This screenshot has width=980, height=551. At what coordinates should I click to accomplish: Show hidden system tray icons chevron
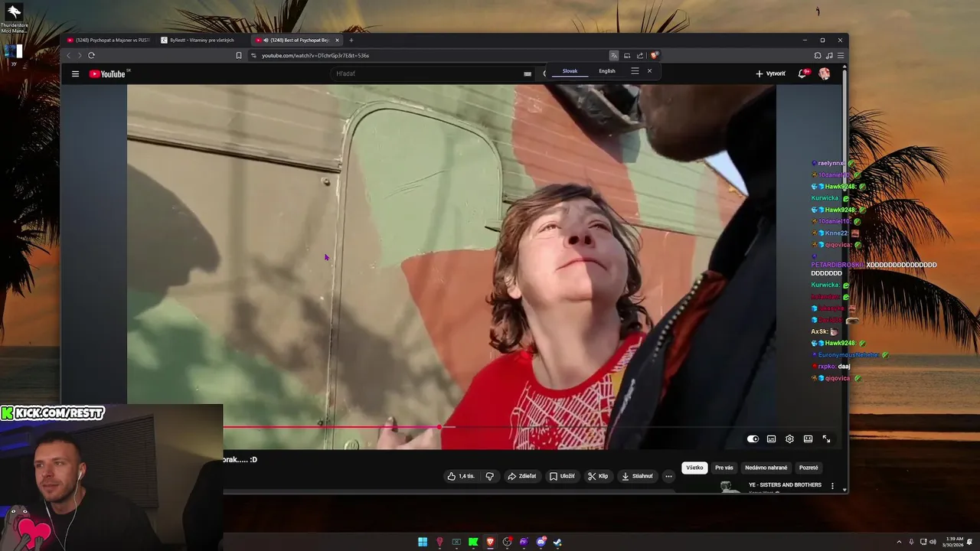(900, 542)
